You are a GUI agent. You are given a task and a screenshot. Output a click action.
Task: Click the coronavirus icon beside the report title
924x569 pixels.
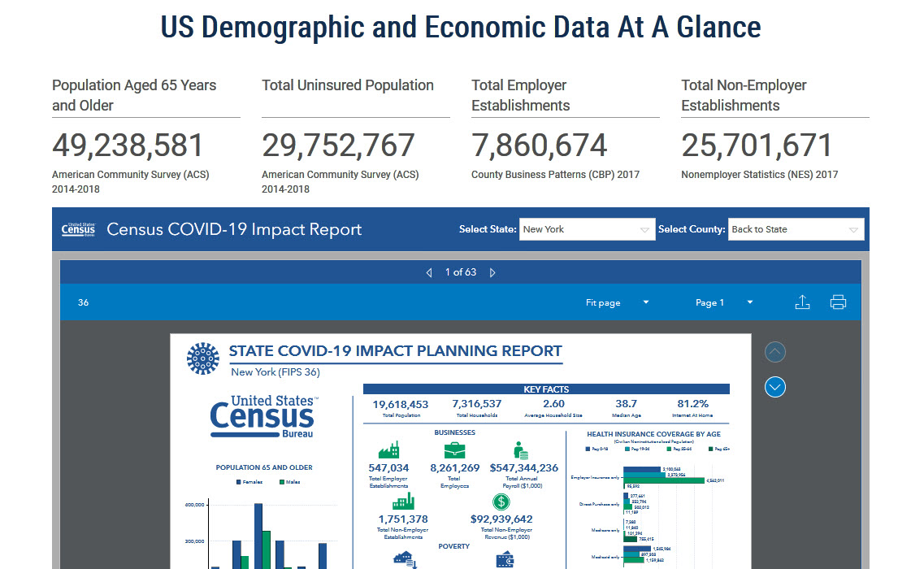tap(201, 356)
